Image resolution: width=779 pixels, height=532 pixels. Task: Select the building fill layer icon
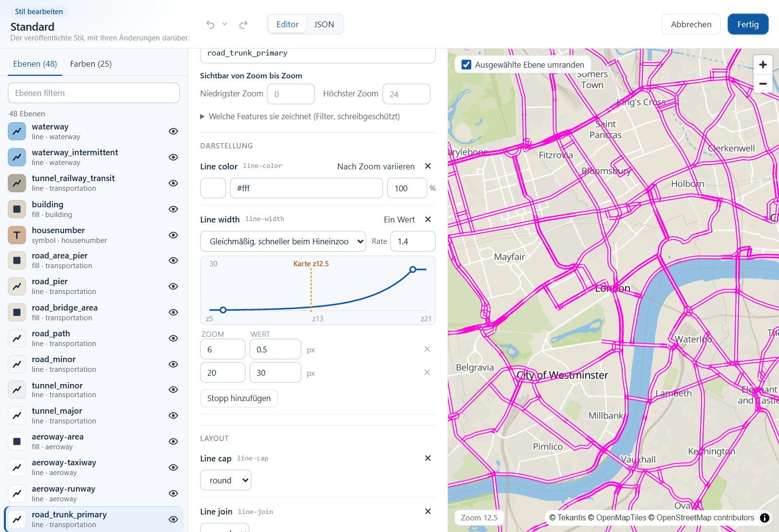tap(17, 209)
